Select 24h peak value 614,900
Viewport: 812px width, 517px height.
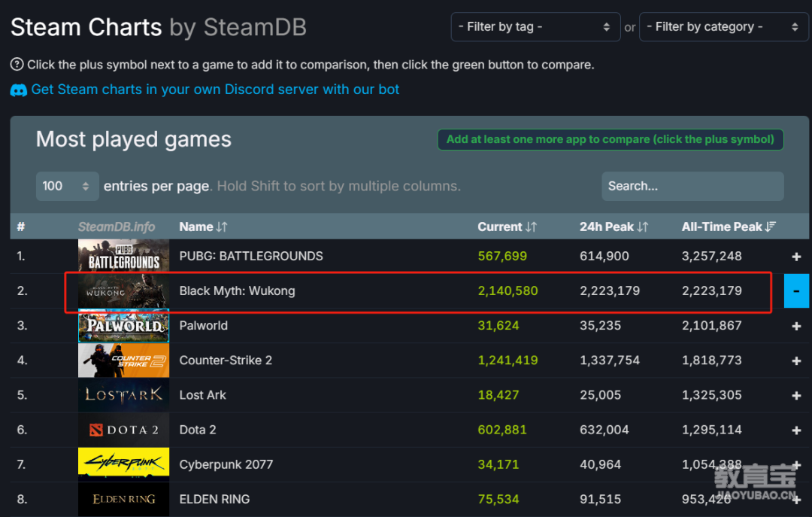[x=604, y=256]
